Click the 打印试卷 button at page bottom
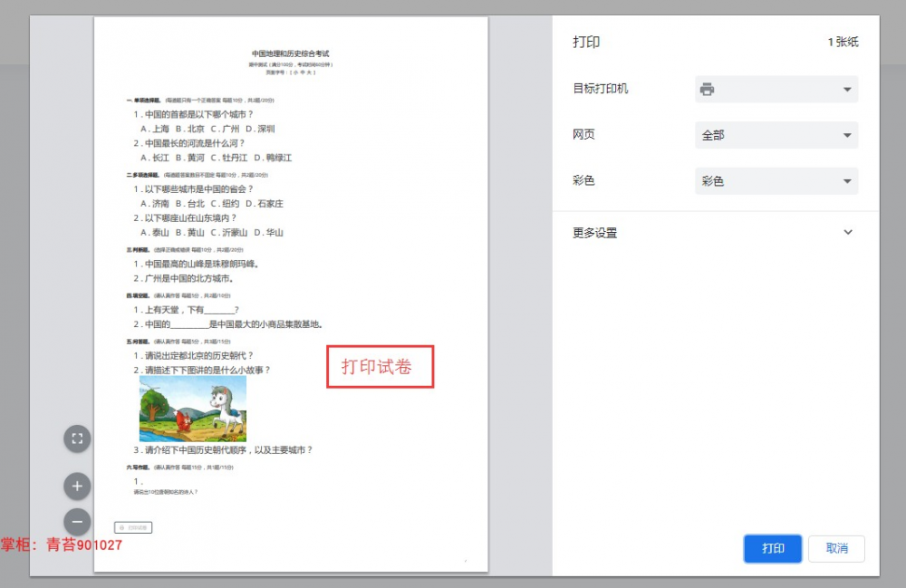Screen dimensions: 906x588 133,526
